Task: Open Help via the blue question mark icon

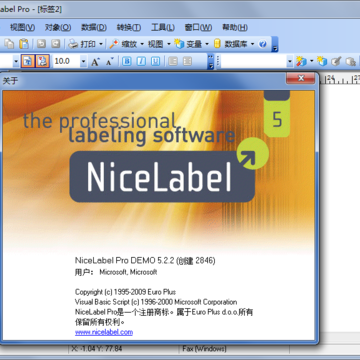Action: pyautogui.click(x=263, y=44)
